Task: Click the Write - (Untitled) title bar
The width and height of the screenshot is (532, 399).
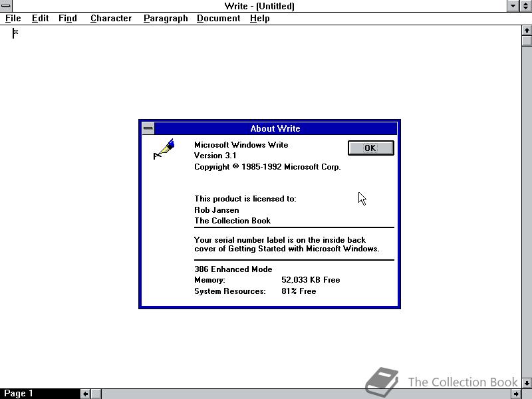Action: 259,6
